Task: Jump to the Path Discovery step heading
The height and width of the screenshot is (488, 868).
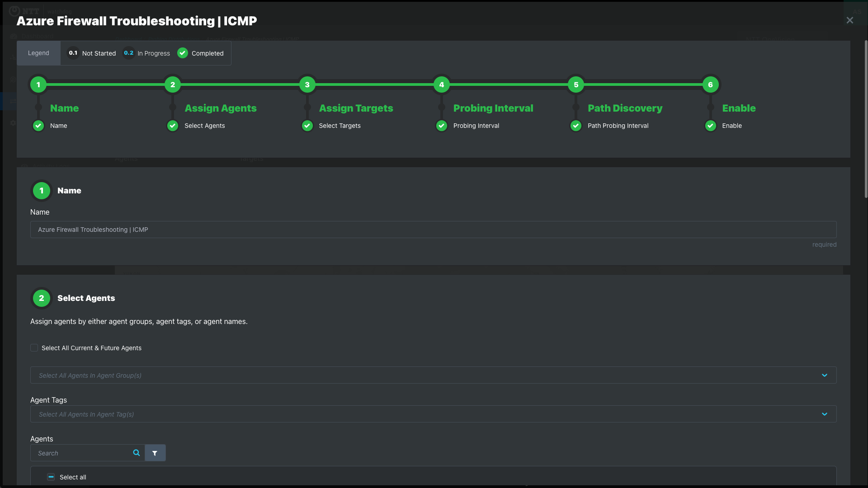Action: [625, 108]
